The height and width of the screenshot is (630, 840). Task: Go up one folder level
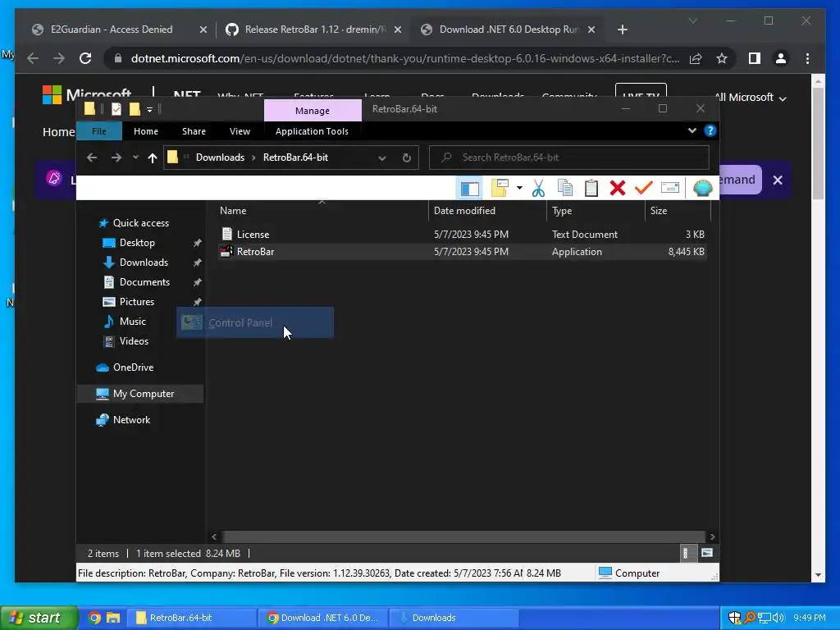(x=152, y=157)
